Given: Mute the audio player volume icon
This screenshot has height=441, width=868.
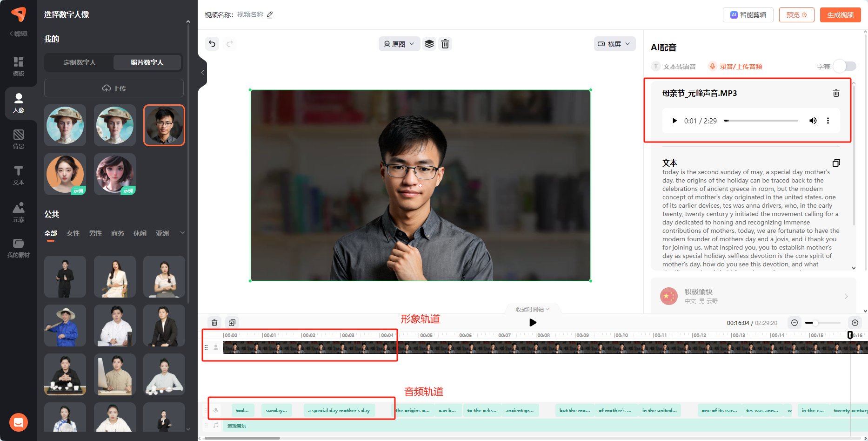Looking at the screenshot, I should coord(813,121).
